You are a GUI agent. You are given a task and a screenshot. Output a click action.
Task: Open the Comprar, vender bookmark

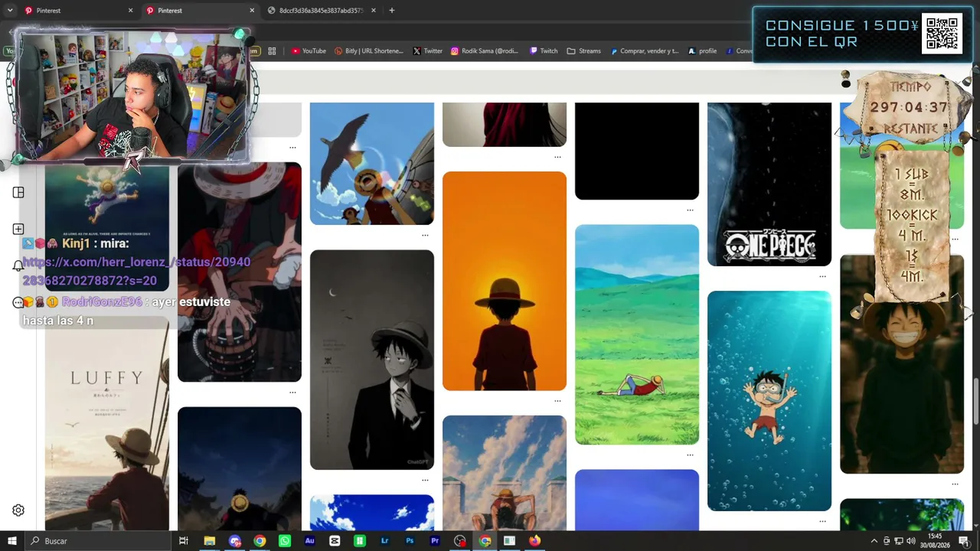click(644, 51)
